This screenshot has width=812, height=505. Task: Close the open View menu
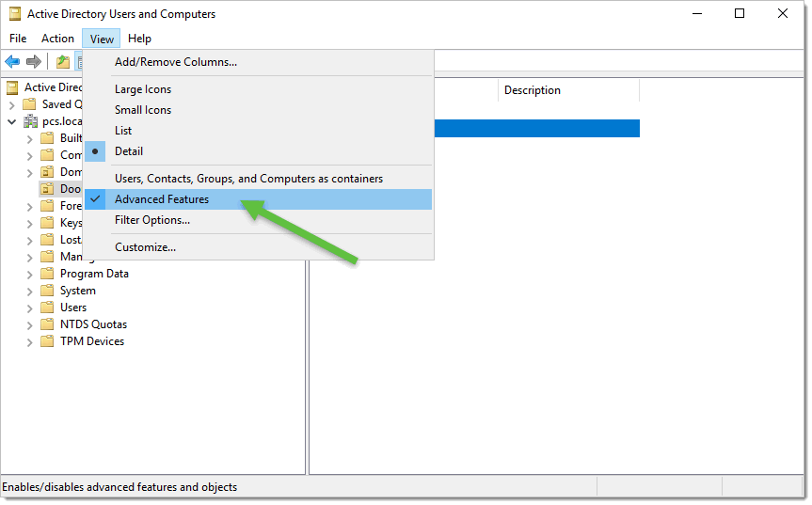point(102,39)
